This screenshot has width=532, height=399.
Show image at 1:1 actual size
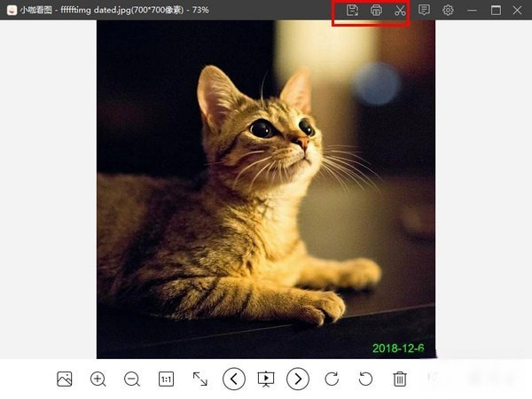pos(167,379)
